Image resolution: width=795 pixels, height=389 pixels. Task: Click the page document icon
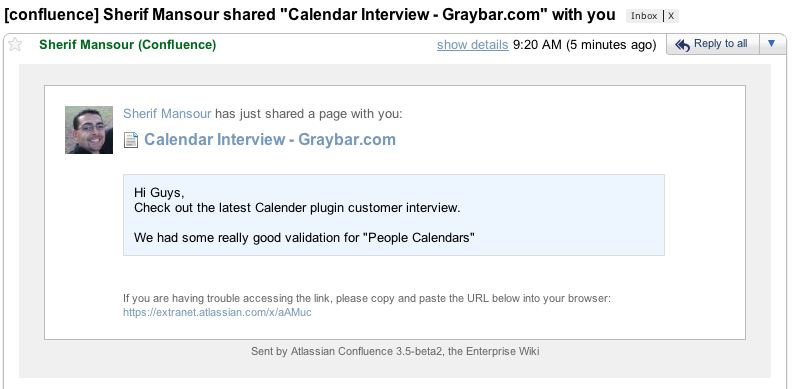pyautogui.click(x=131, y=140)
